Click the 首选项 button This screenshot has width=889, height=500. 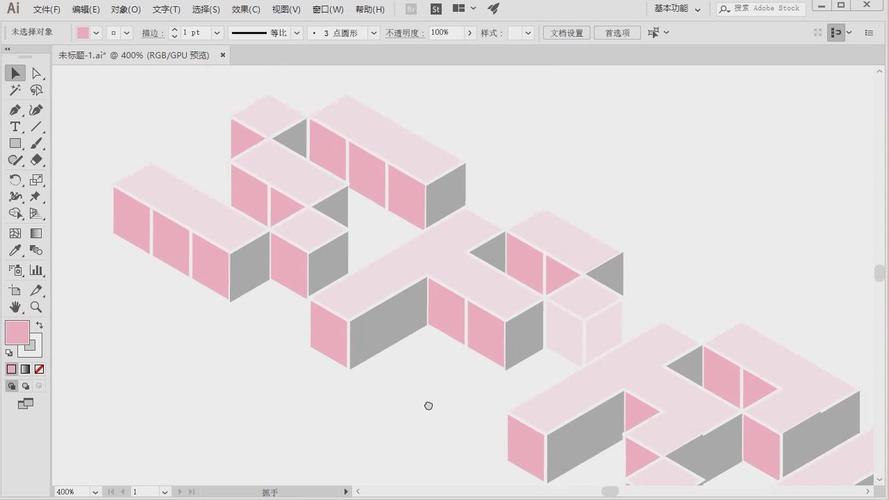coord(617,33)
